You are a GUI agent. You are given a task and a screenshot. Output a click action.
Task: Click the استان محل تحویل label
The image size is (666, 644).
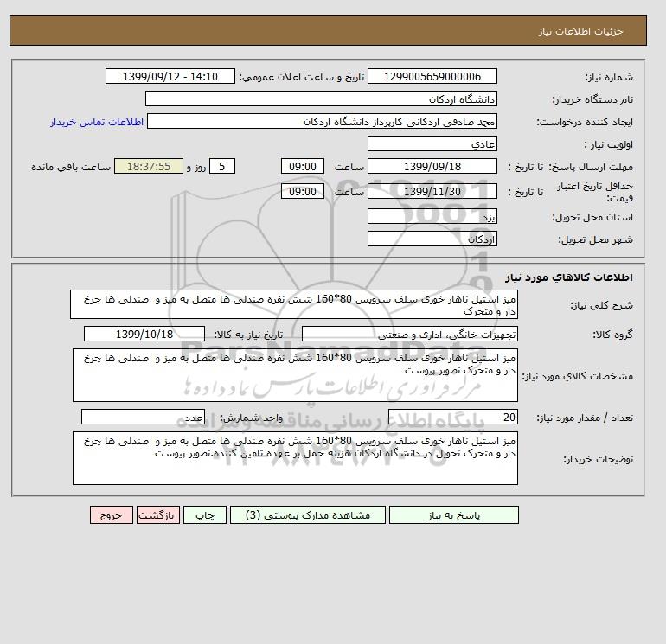(x=592, y=217)
